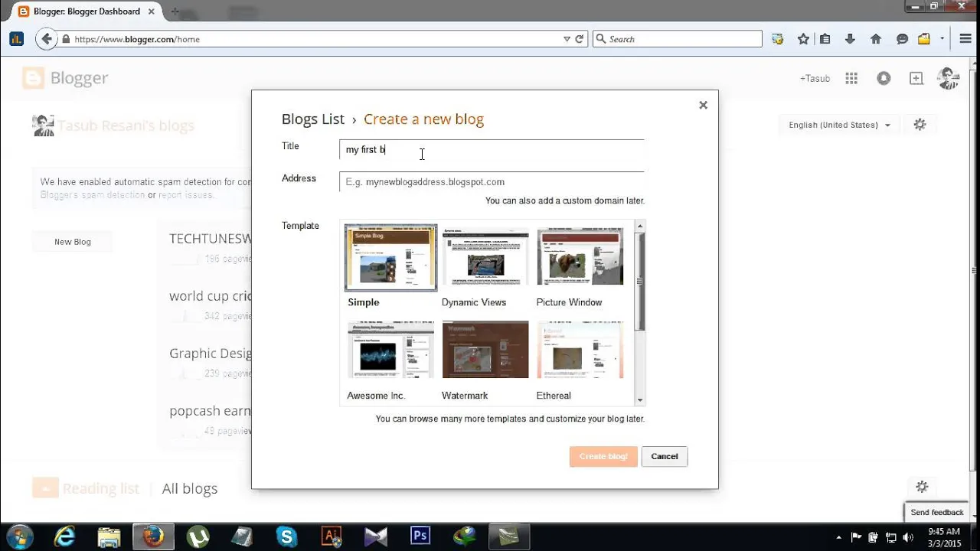
Task: Click the Google share plus icon
Action: pos(916,78)
